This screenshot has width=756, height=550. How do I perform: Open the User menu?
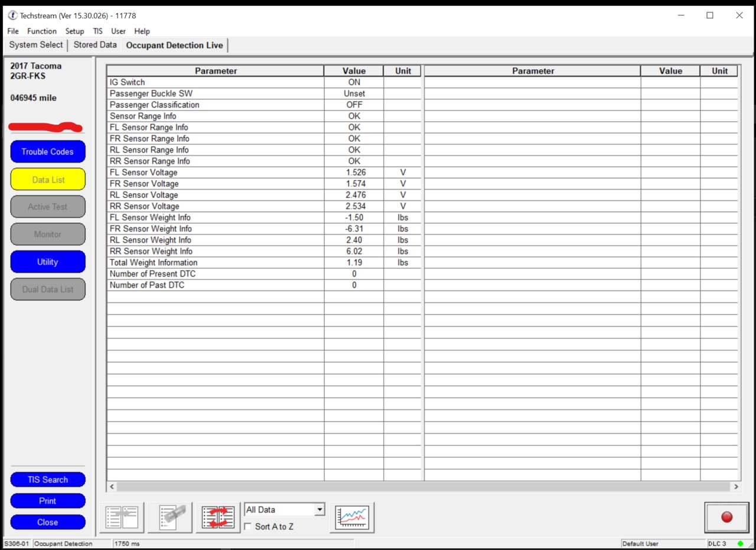pyautogui.click(x=118, y=31)
